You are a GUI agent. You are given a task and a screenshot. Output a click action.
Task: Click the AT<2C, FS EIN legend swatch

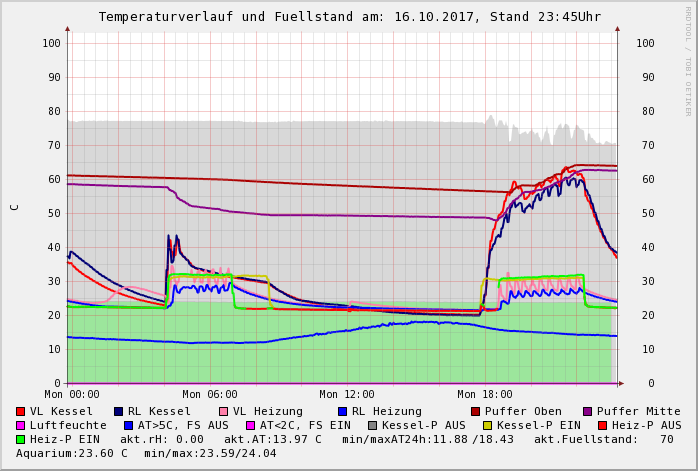click(x=252, y=425)
